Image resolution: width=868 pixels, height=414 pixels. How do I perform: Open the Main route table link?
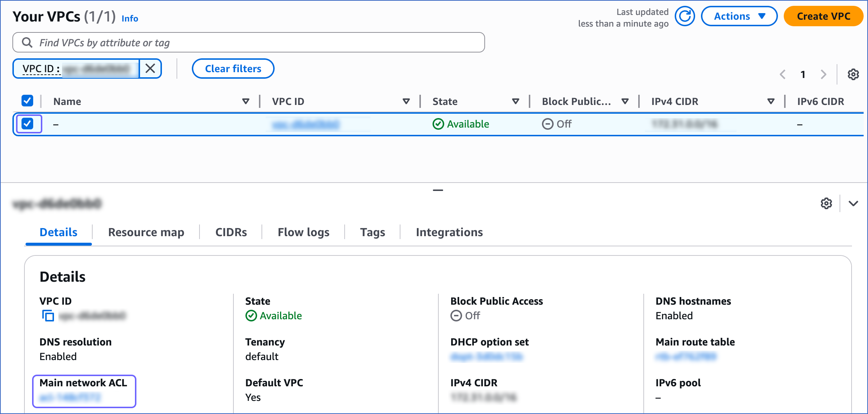pos(686,357)
